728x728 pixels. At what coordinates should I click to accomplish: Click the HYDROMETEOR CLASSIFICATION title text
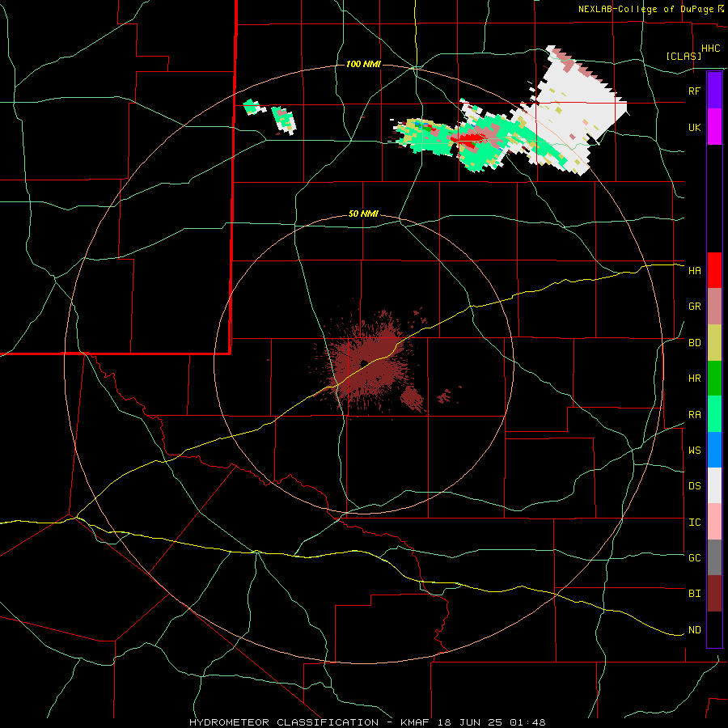coord(284,722)
